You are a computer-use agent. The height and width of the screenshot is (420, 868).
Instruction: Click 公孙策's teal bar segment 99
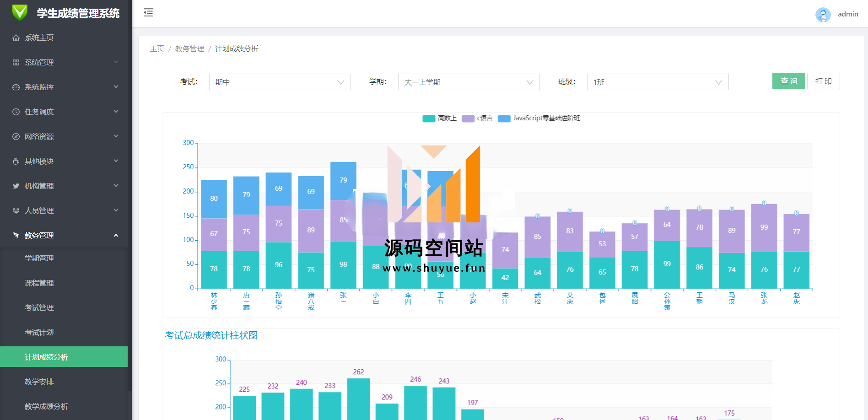(x=667, y=264)
